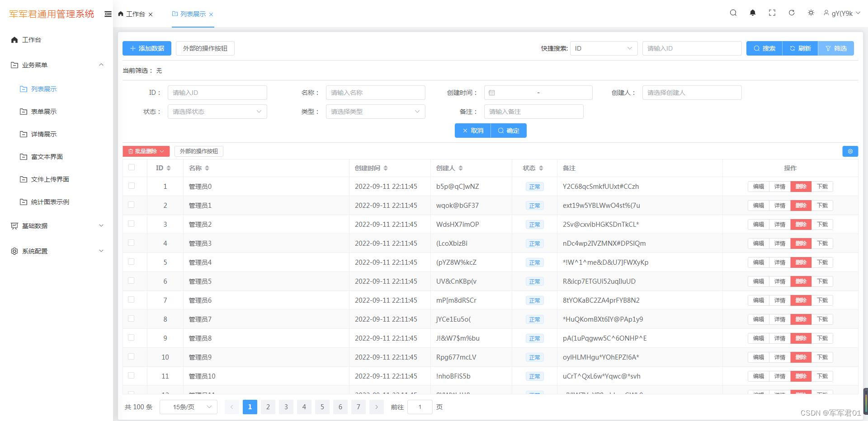Collapse the 业务菜单 sidebar group
The width and height of the screenshot is (868, 421).
click(57, 65)
